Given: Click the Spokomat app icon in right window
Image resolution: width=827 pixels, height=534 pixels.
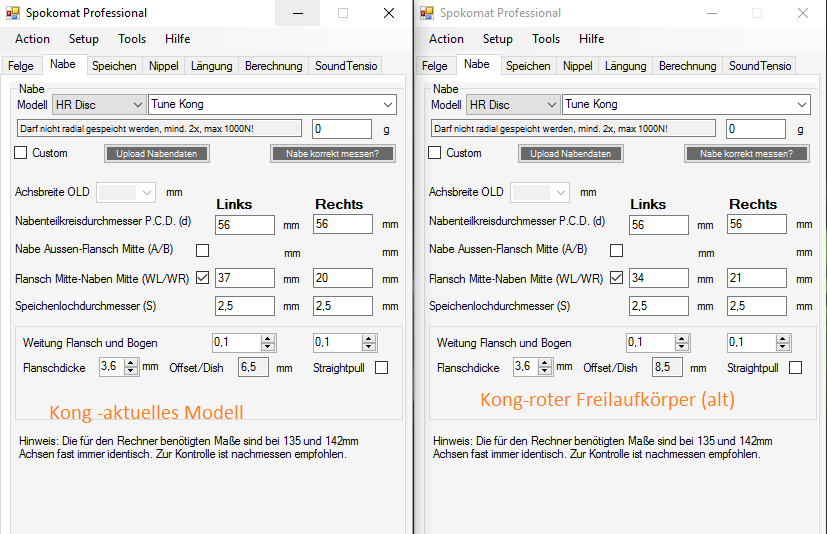Looking at the screenshot, I should (427, 13).
